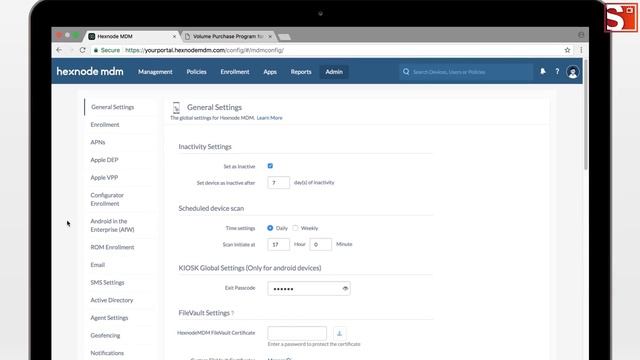The height and width of the screenshot is (360, 640).
Task: Open Admin menu
Action: click(x=334, y=72)
